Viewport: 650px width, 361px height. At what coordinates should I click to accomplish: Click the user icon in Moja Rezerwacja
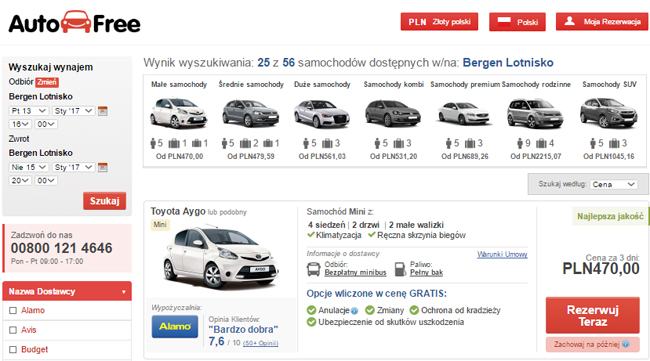[x=570, y=21]
